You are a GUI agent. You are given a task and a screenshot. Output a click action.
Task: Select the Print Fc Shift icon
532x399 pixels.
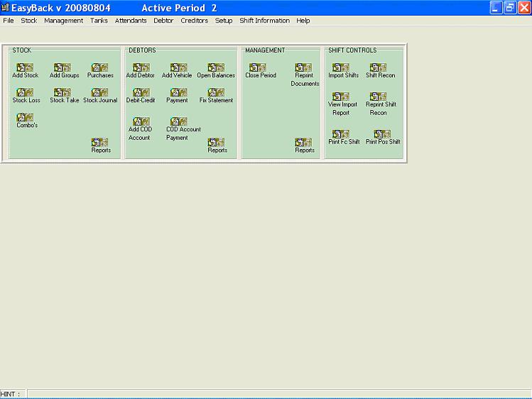341,134
